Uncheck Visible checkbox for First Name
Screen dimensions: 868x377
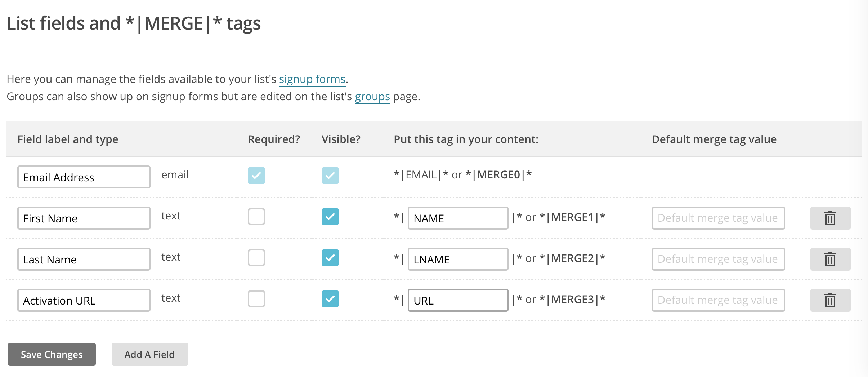pos(330,217)
